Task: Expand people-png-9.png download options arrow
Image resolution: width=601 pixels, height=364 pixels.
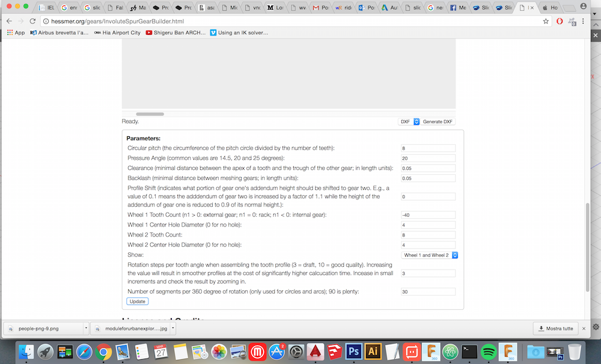Action: pos(86,329)
